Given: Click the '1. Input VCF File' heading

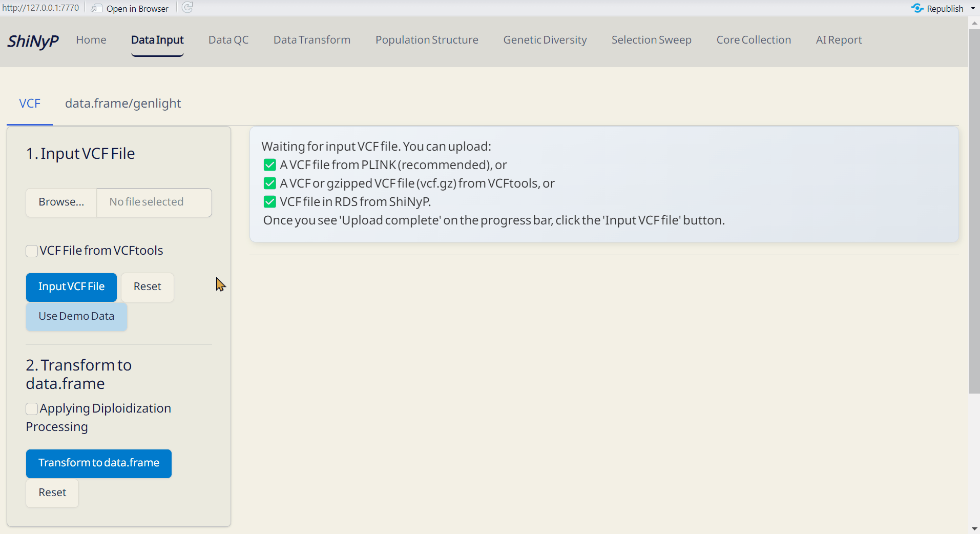Looking at the screenshot, I should (x=80, y=154).
